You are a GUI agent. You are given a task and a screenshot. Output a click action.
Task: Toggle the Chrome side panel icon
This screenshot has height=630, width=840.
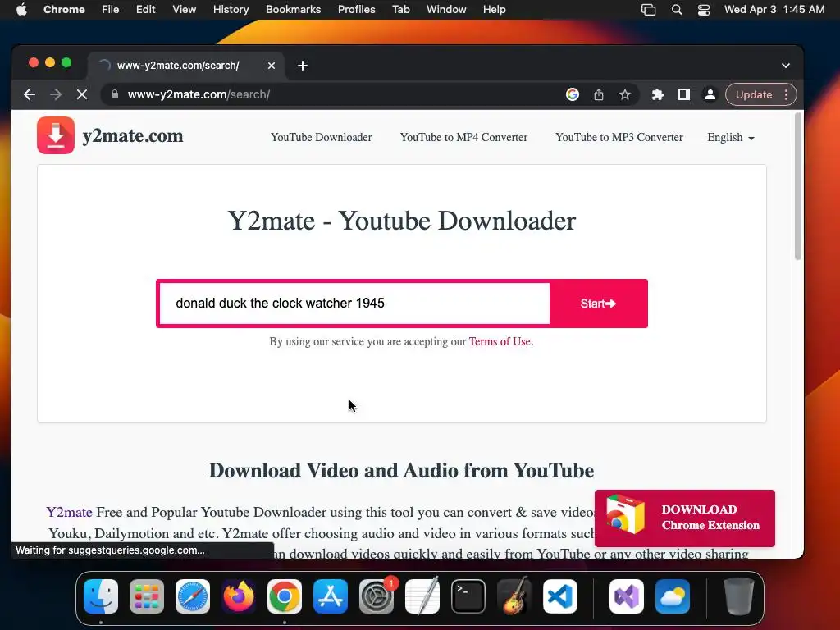pos(683,95)
